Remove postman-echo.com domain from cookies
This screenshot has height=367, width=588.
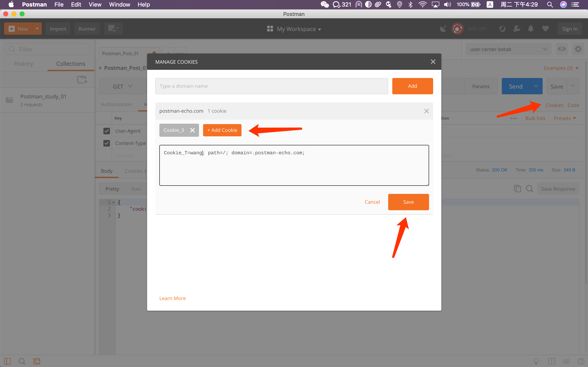pyautogui.click(x=426, y=111)
